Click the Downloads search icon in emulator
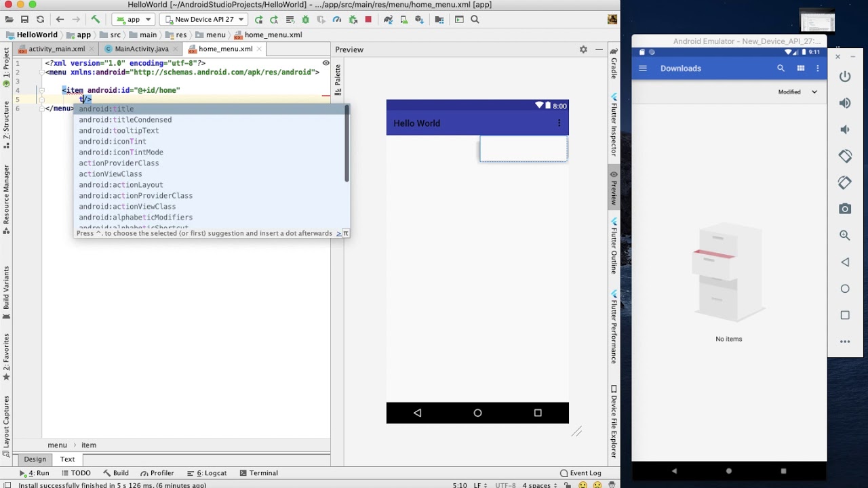This screenshot has width=868, height=488. pyautogui.click(x=781, y=68)
